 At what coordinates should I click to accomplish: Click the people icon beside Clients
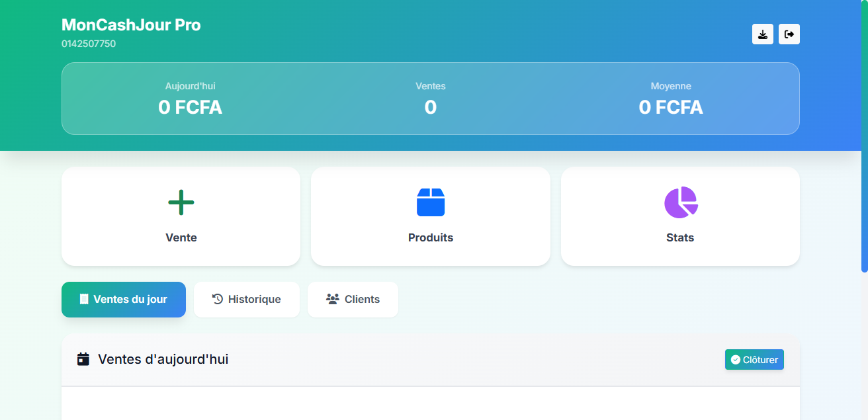(x=333, y=299)
